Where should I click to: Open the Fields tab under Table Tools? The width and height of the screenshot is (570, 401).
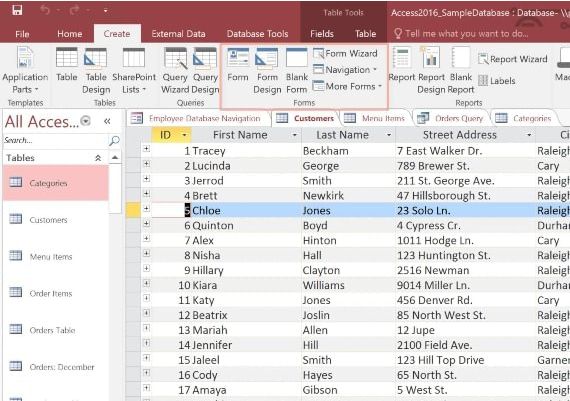click(322, 34)
